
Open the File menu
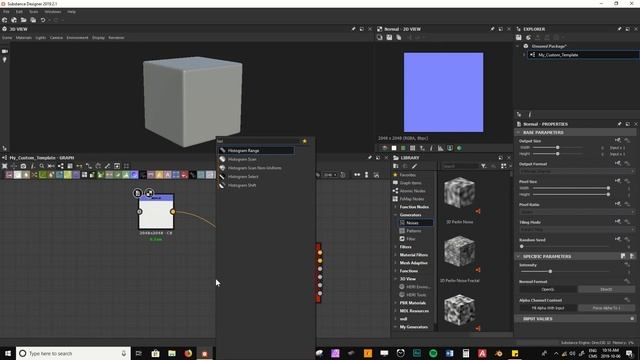coord(6,12)
